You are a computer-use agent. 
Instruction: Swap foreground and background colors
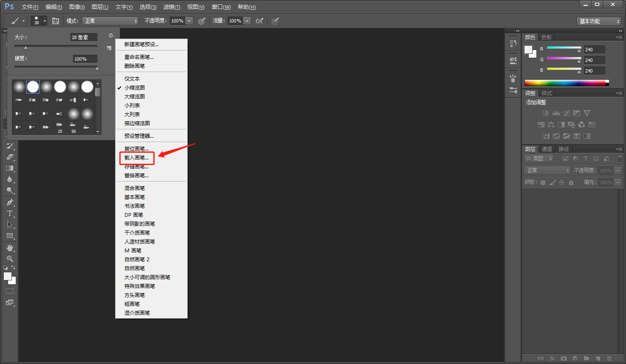[13, 267]
